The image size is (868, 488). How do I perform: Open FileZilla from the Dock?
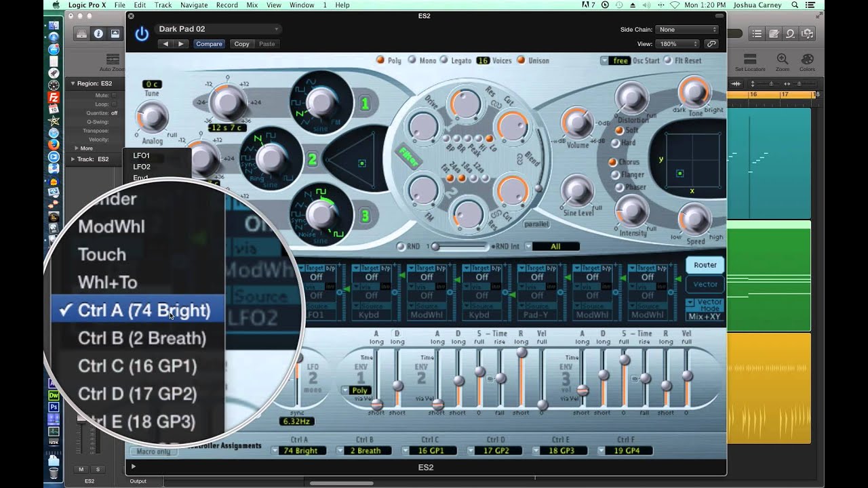(x=54, y=97)
